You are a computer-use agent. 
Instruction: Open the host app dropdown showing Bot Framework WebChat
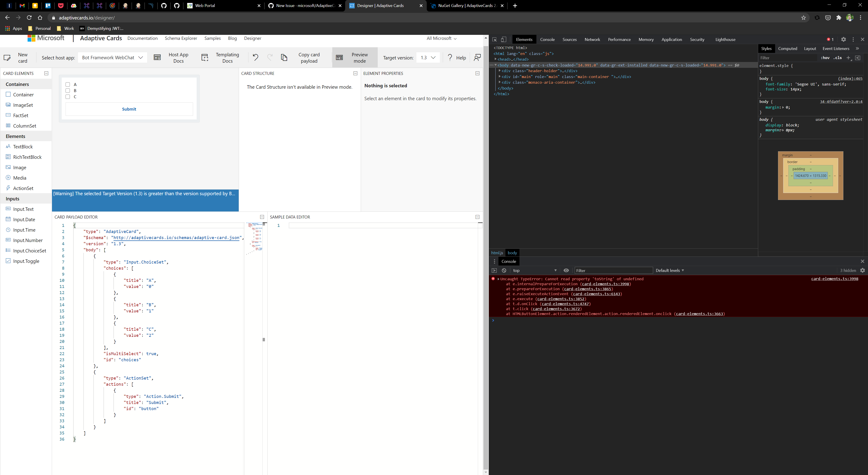tap(112, 57)
